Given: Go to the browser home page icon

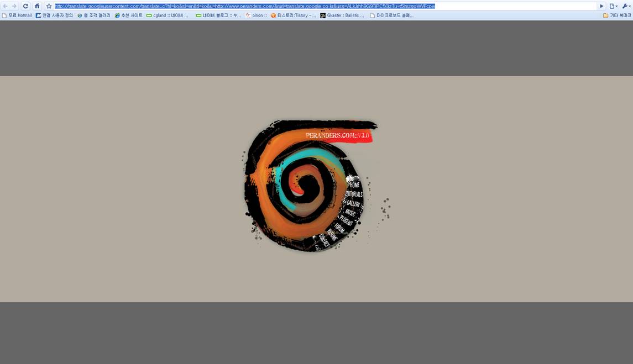Looking at the screenshot, I should (x=37, y=6).
